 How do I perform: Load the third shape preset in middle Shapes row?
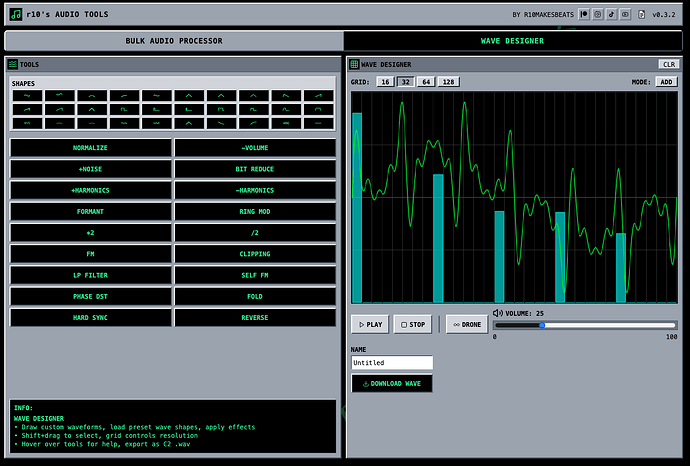92,109
